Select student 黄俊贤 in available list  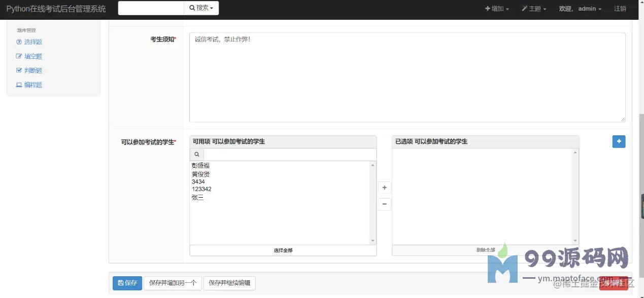click(201, 174)
